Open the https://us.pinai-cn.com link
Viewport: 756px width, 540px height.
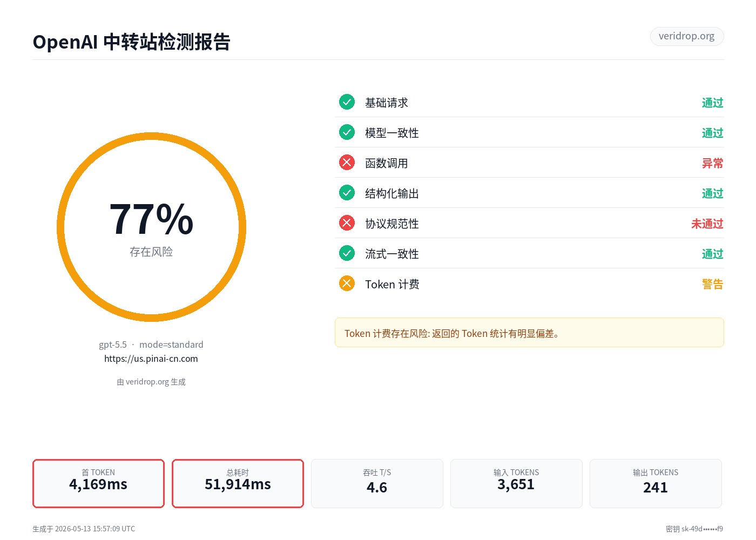click(x=151, y=359)
